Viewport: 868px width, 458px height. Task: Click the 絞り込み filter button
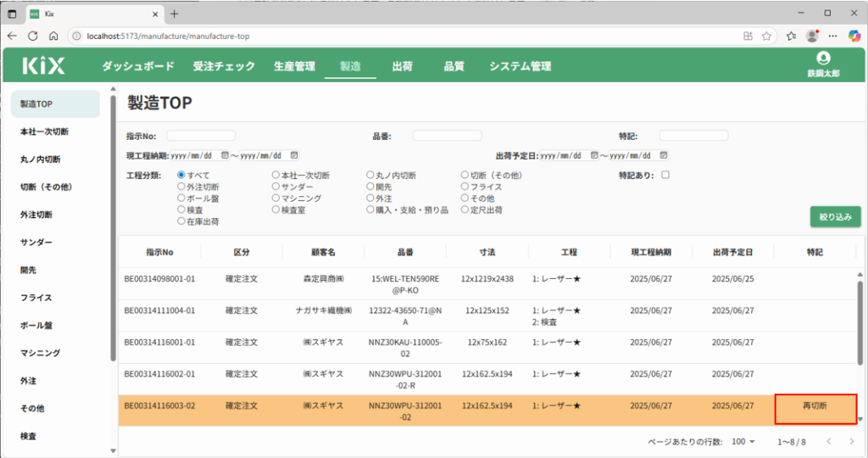coord(835,217)
